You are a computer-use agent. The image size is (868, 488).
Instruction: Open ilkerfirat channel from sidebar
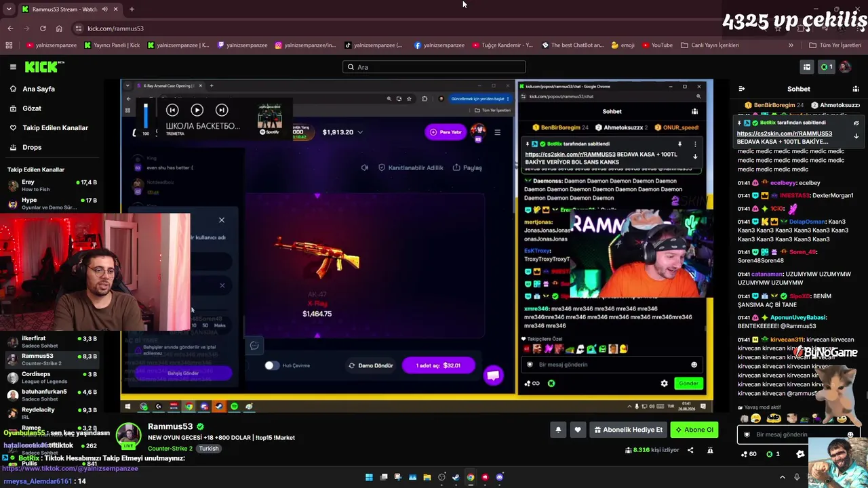tap(53, 342)
